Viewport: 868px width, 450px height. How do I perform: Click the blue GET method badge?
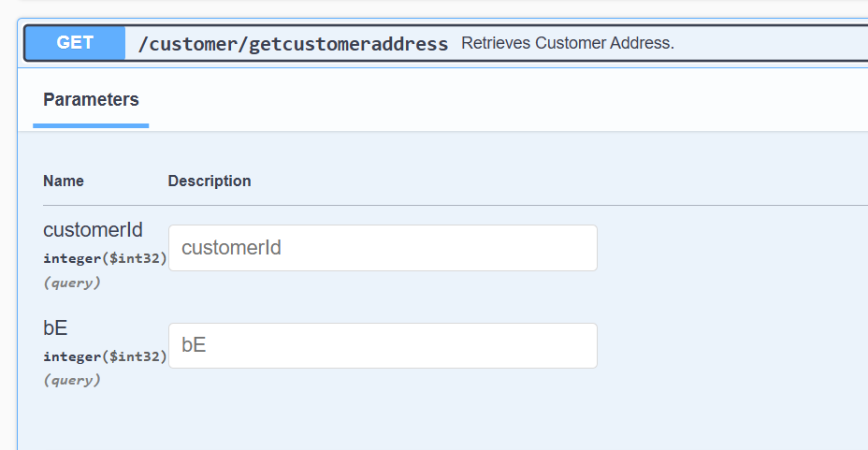(75, 43)
